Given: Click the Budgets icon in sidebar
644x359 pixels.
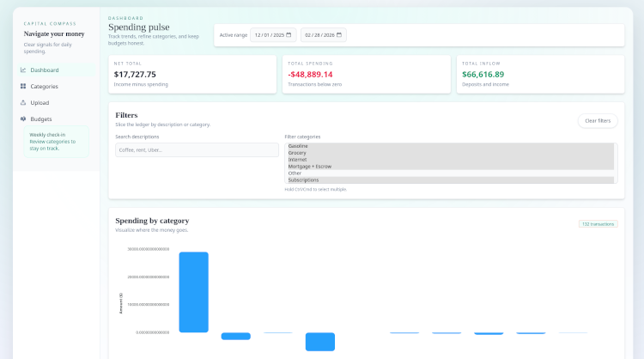Looking at the screenshot, I should pos(23,119).
